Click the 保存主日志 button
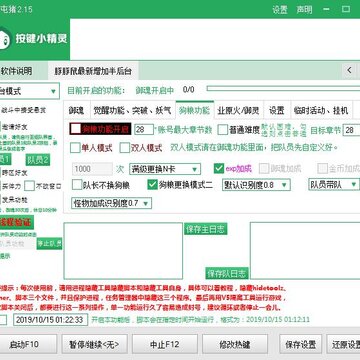This screenshot has width=360, height=360. (x=206, y=229)
